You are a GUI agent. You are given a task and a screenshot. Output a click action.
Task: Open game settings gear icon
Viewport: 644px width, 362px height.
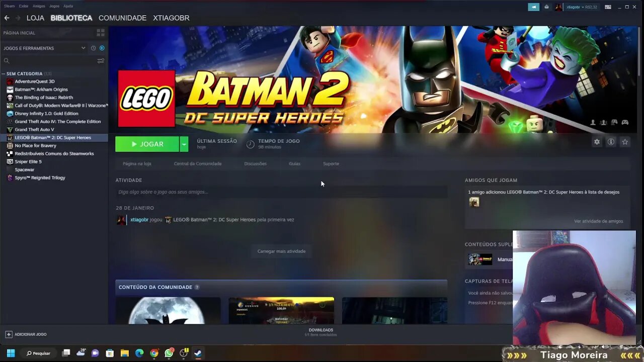(597, 142)
